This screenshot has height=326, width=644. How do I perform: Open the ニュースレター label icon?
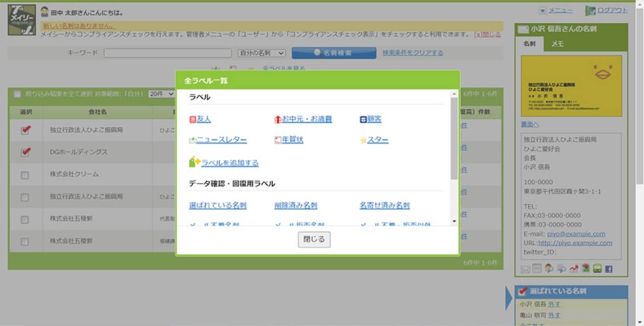(192, 141)
